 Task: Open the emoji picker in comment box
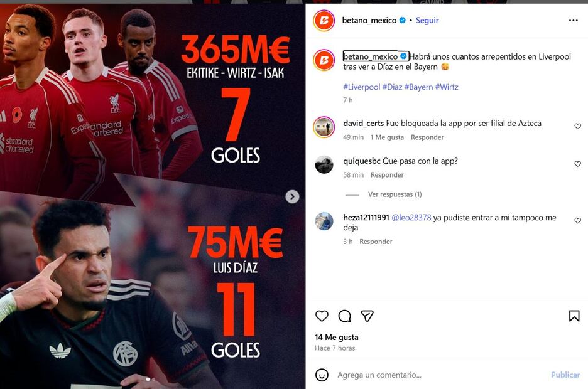(x=322, y=375)
